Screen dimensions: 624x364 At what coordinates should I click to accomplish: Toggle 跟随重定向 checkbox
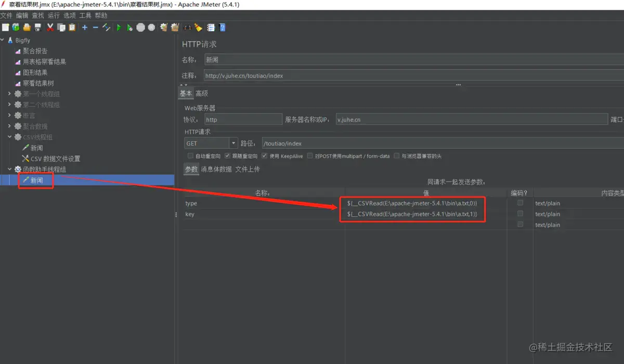[227, 156]
